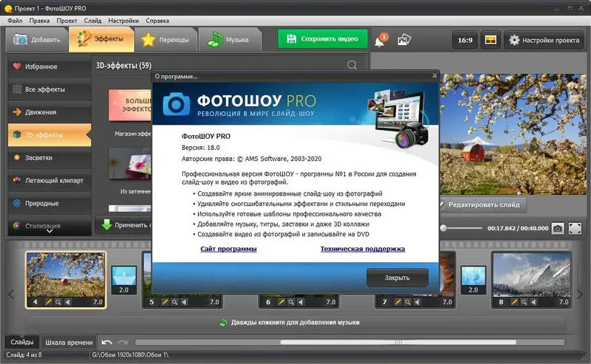Open the Справка menu
591x364 pixels.
click(157, 21)
